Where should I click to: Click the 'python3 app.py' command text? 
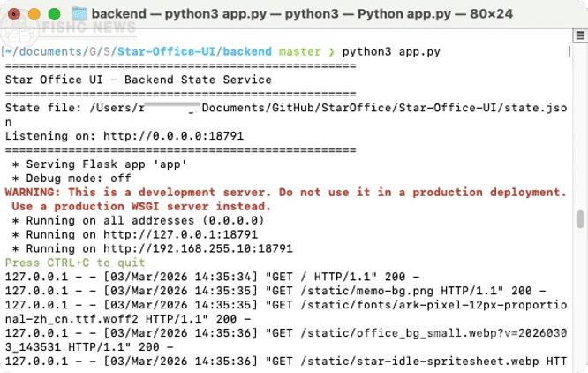pos(390,52)
